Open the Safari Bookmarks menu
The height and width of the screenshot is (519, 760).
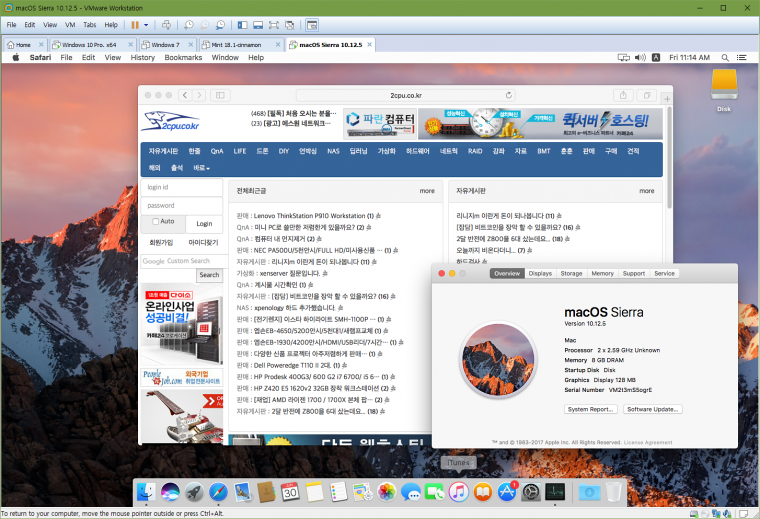pyautogui.click(x=183, y=57)
